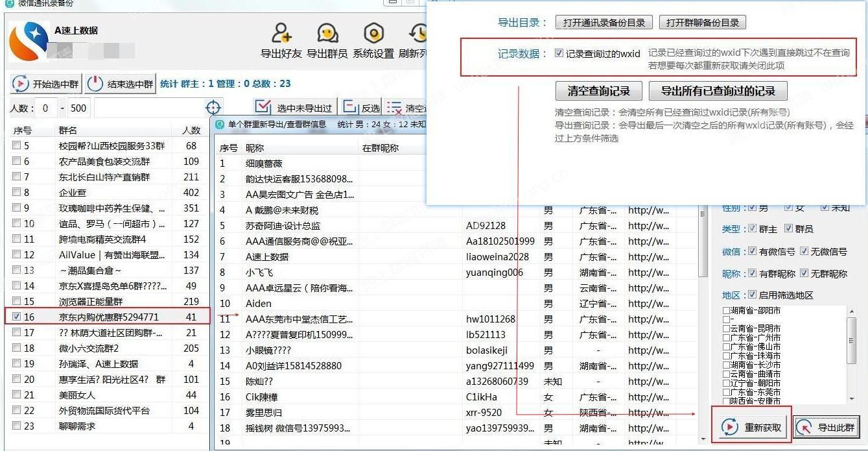Image resolution: width=868 pixels, height=451 pixels.
Task: Toggle 记录查询过的wxid checkbox
Action: click(x=559, y=53)
